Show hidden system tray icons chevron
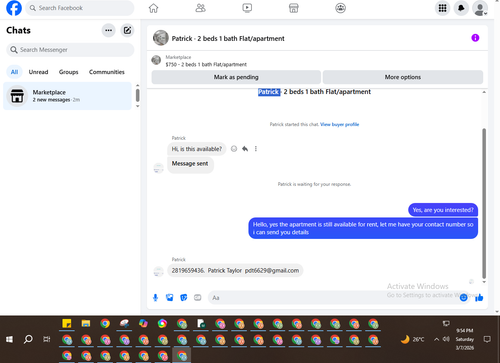This screenshot has height=363, width=500. [436, 339]
